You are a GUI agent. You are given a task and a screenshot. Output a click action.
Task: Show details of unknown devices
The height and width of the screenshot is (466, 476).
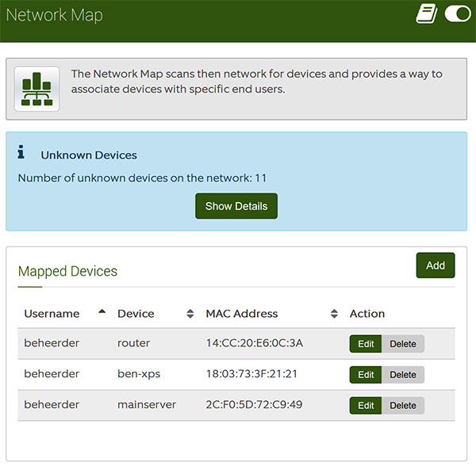point(236,206)
